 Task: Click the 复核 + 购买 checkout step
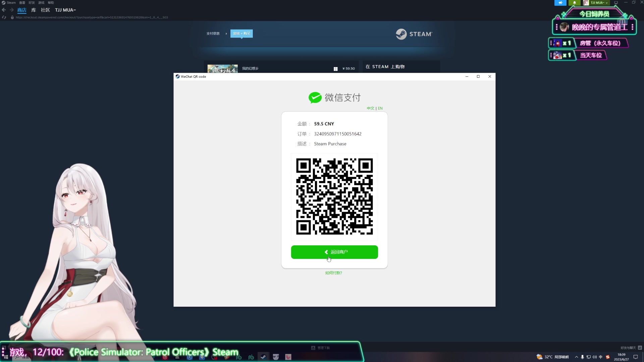click(x=241, y=34)
